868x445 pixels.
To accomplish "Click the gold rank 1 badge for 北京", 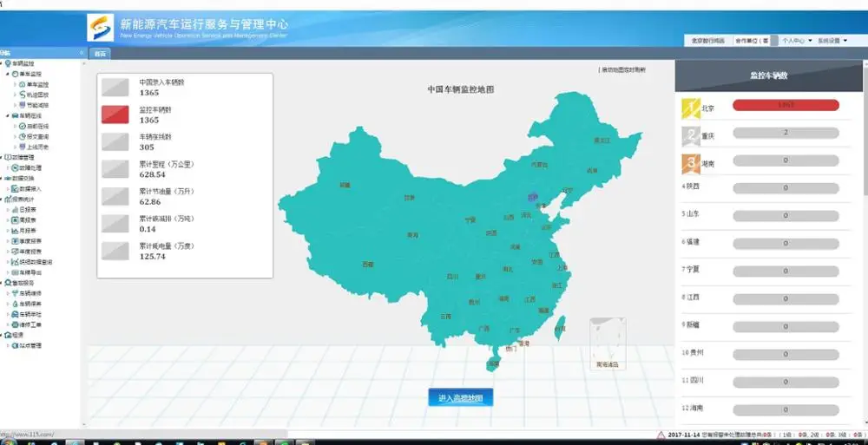I will coord(691,108).
